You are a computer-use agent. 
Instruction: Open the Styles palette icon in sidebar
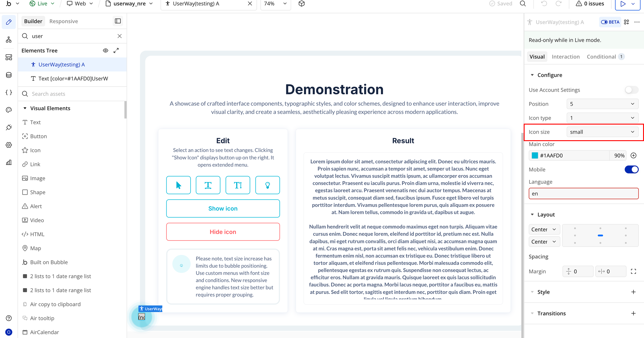9,110
